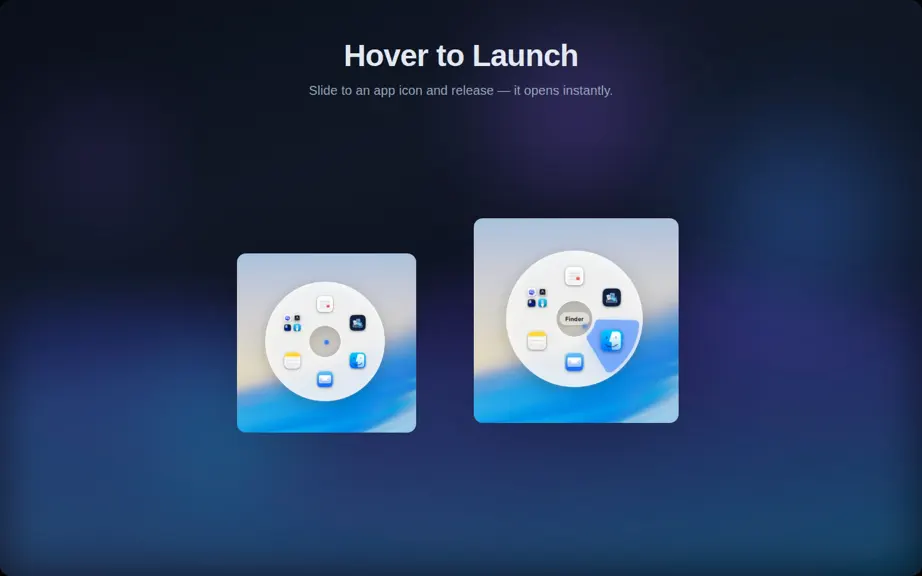Open the Mail icon in the left radial menu
This screenshot has width=922, height=576.
pyautogui.click(x=325, y=379)
